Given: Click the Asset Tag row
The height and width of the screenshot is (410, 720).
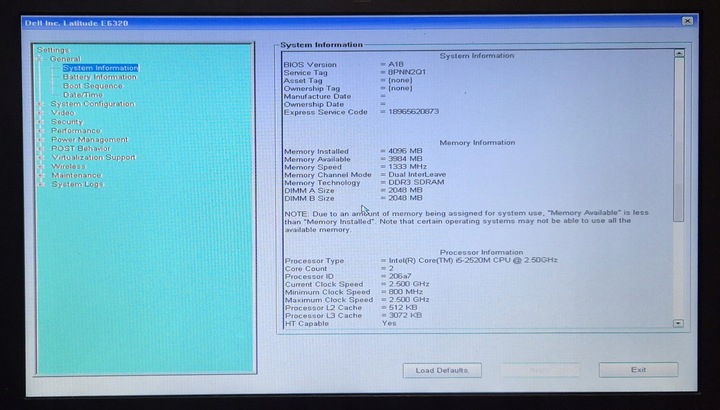Looking at the screenshot, I should (348, 80).
